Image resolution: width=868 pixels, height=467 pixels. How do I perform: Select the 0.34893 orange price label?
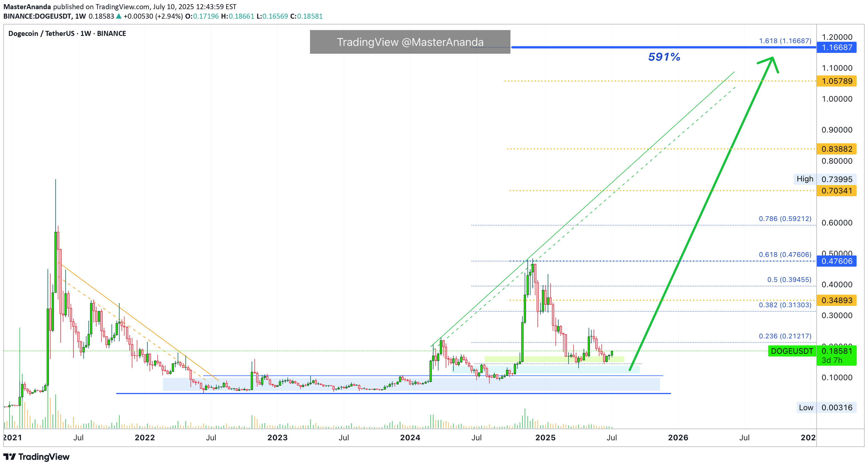click(837, 300)
